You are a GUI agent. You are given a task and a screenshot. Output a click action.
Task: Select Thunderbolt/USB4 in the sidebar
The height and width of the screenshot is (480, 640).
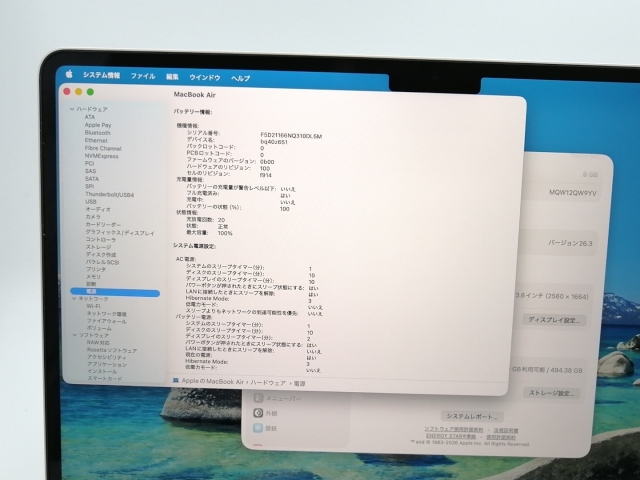109,194
